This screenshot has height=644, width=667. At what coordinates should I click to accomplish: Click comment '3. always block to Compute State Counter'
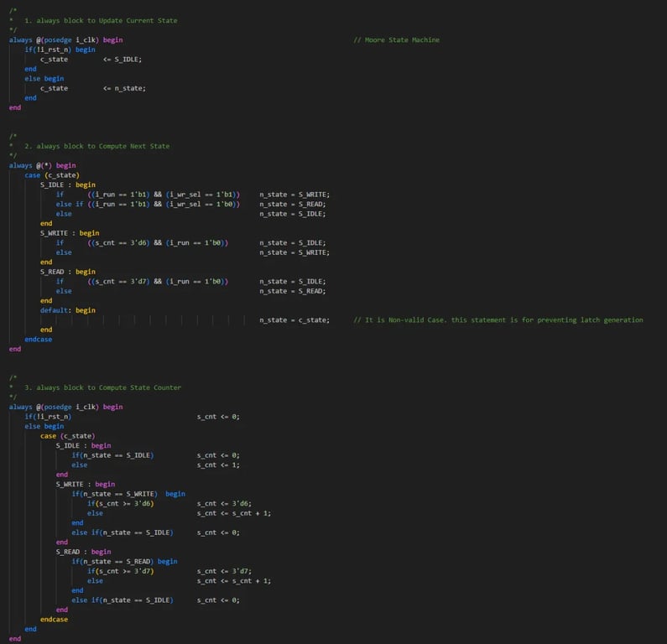coord(102,387)
